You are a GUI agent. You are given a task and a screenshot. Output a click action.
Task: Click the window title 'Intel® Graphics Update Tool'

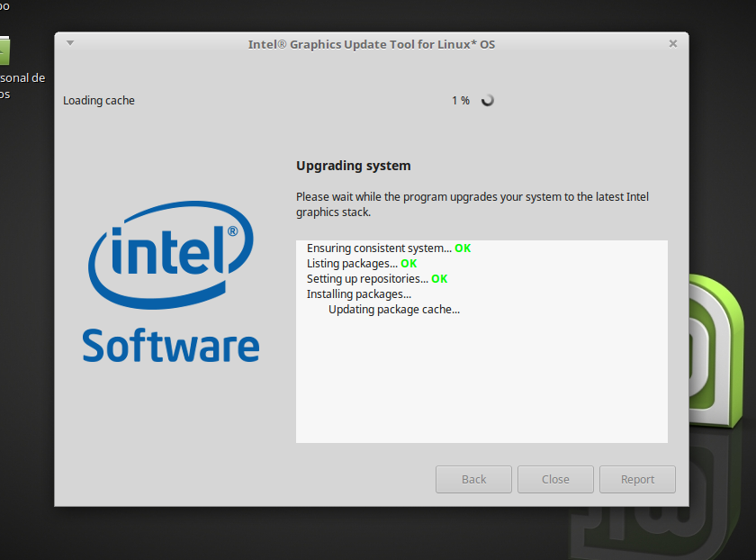point(371,44)
